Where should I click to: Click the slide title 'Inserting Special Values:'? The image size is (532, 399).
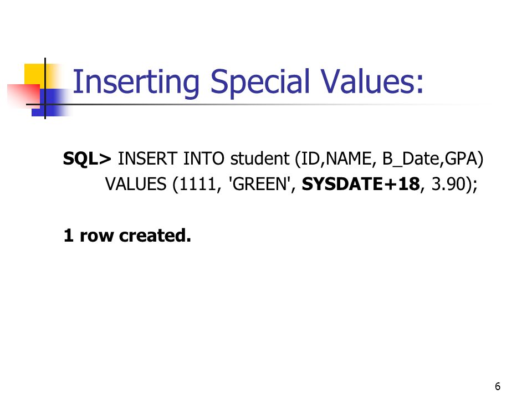tap(248, 82)
